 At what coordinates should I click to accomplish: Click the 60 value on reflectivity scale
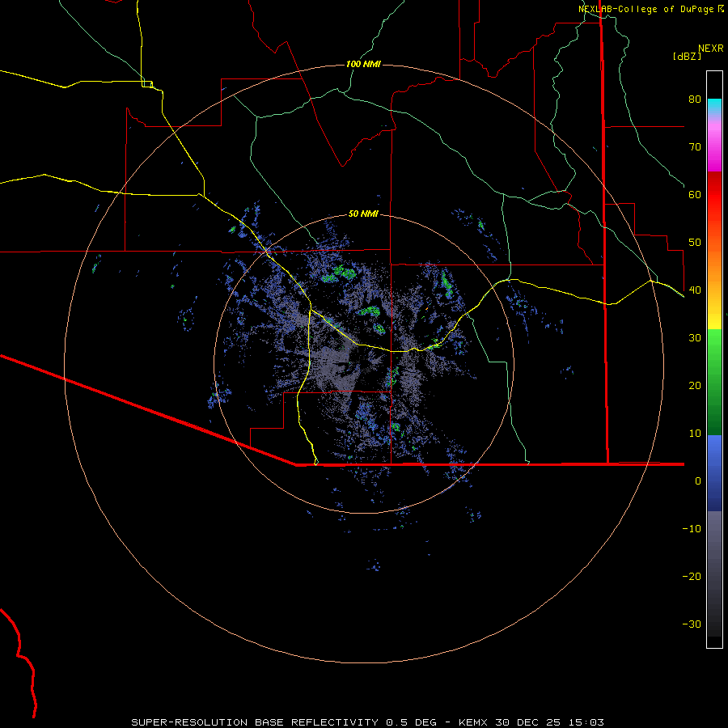(695, 195)
